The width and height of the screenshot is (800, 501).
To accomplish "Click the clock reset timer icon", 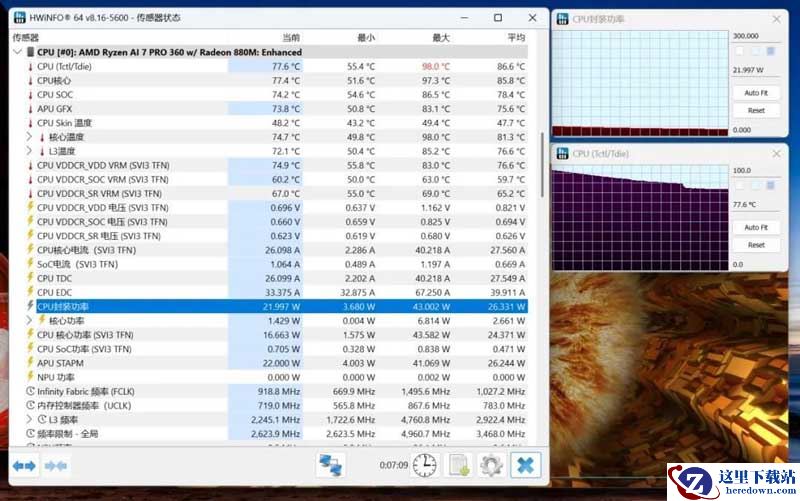I will (x=424, y=465).
